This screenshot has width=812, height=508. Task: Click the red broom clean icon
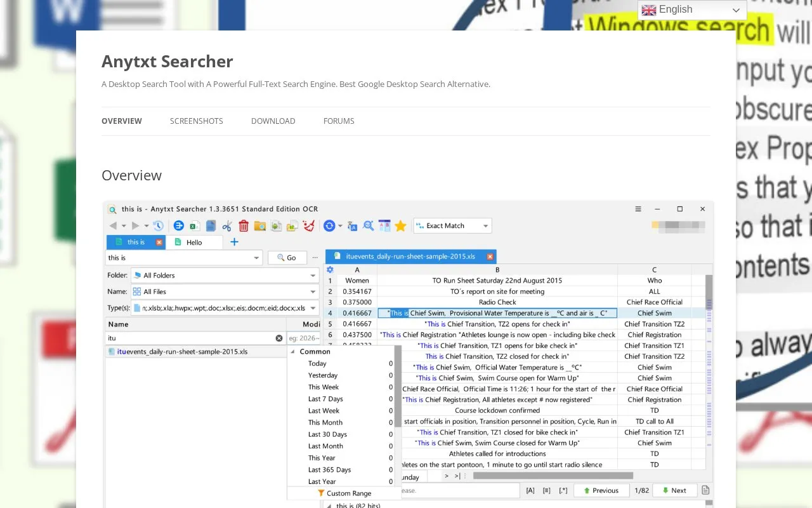tap(309, 226)
